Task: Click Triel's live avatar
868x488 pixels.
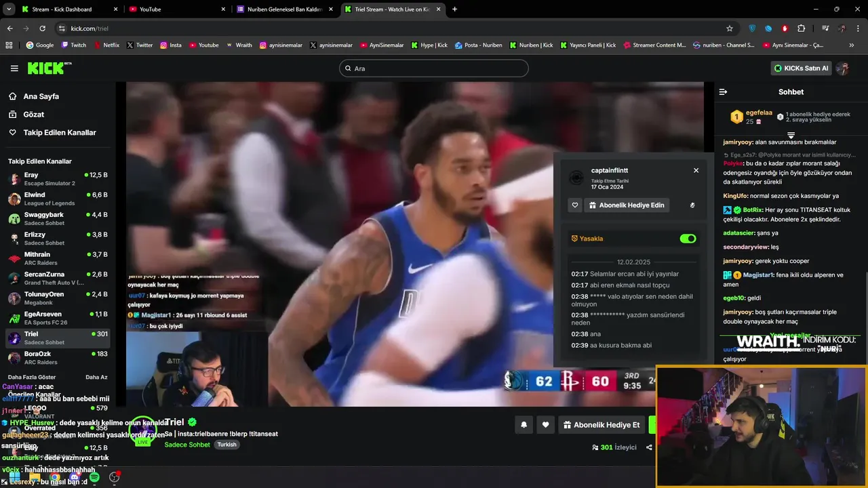Action: [142, 430]
